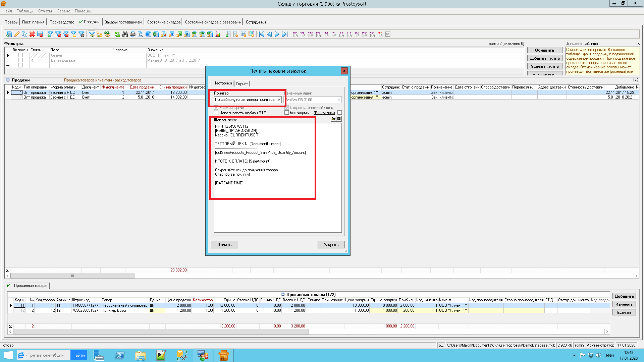The width and height of the screenshot is (644, 362).
Task: Click the bar chart icon in toolbar
Action: point(218,34)
